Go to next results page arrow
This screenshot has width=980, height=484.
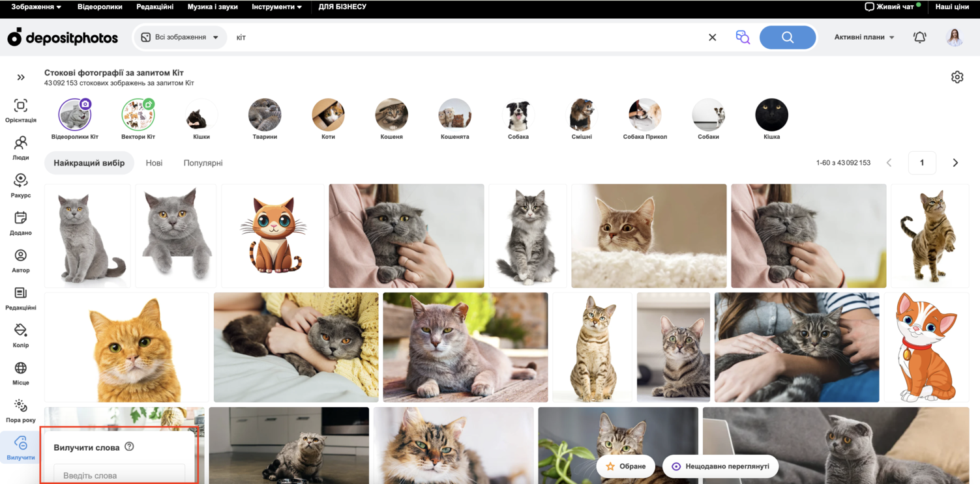tap(955, 163)
